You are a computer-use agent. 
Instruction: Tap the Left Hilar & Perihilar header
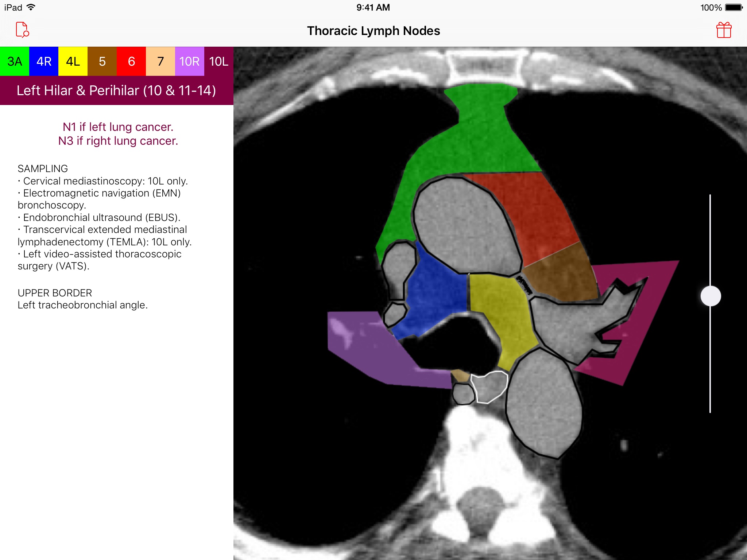(x=117, y=90)
